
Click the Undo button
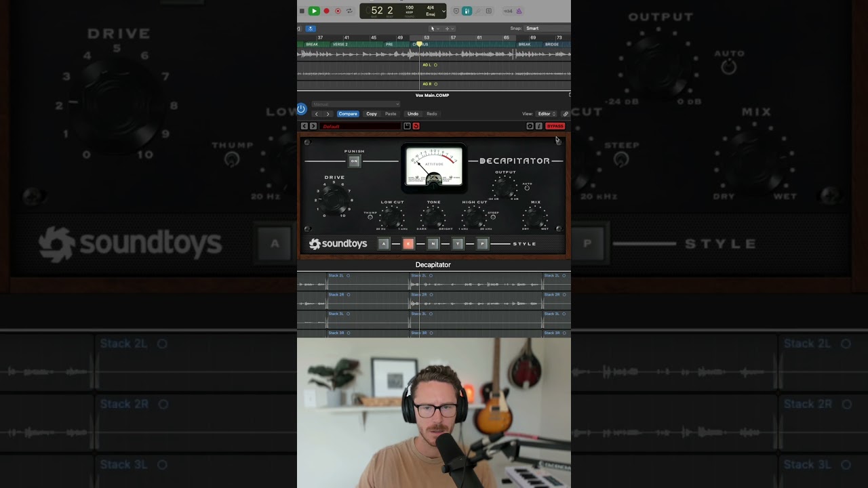pyautogui.click(x=413, y=114)
